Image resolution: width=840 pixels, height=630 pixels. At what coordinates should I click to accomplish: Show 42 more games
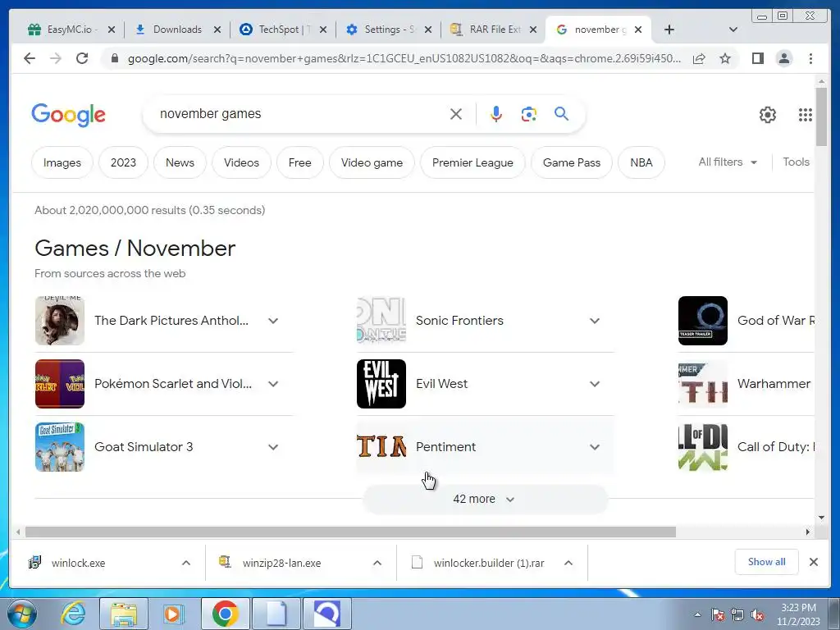485,499
